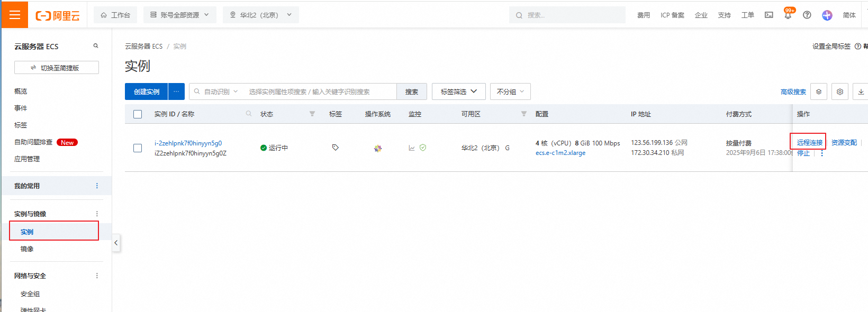Screen dimensions: 868x312
Task: Click 切换至简捷版 button
Action: (x=57, y=68)
